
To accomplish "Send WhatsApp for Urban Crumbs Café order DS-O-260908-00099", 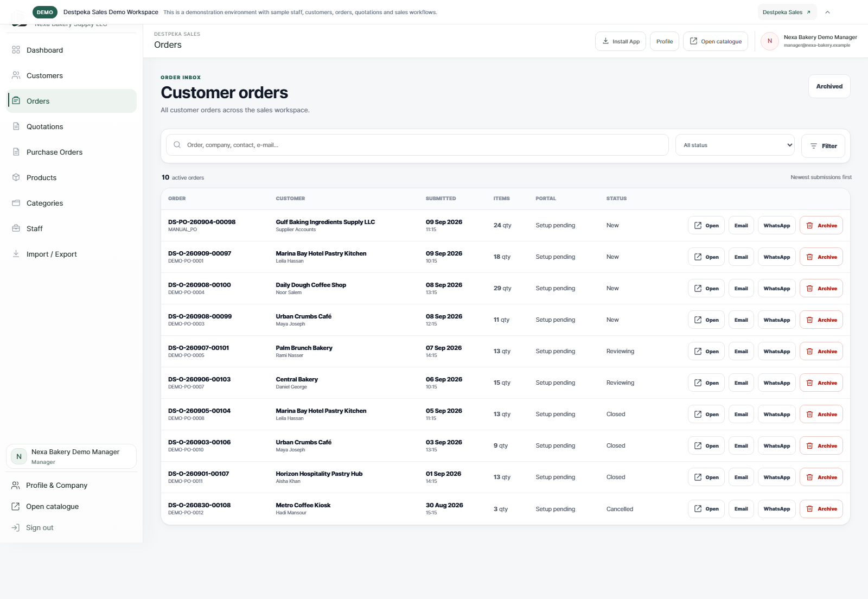I will [x=776, y=320].
